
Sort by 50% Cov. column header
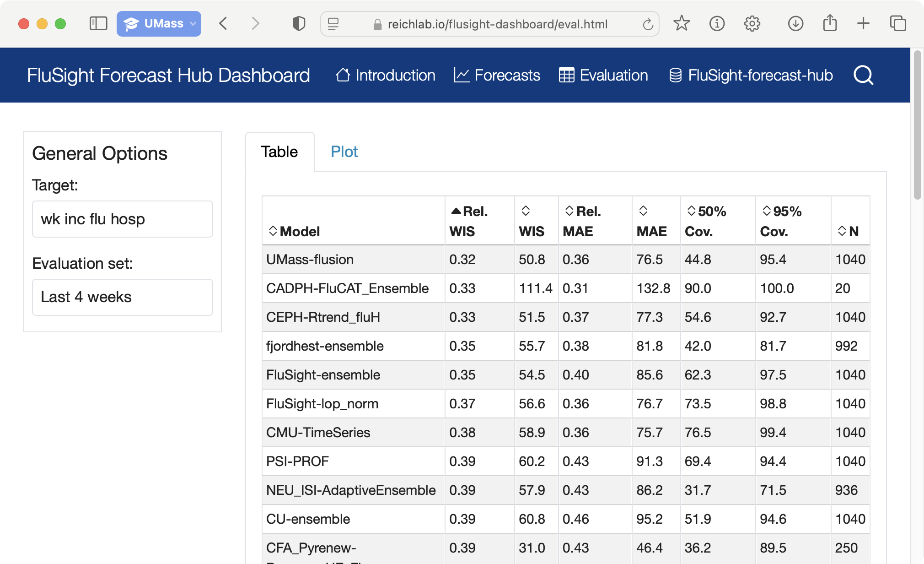coord(718,221)
